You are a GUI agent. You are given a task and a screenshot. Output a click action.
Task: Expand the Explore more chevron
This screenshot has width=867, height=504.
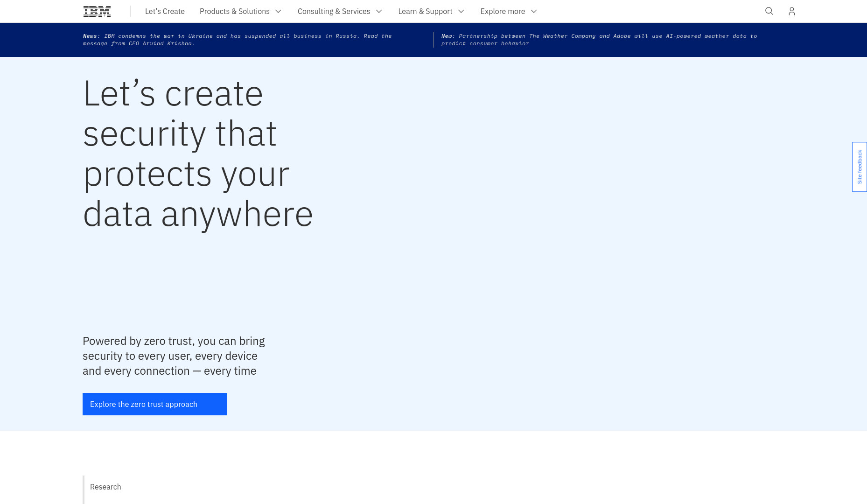pyautogui.click(x=534, y=11)
